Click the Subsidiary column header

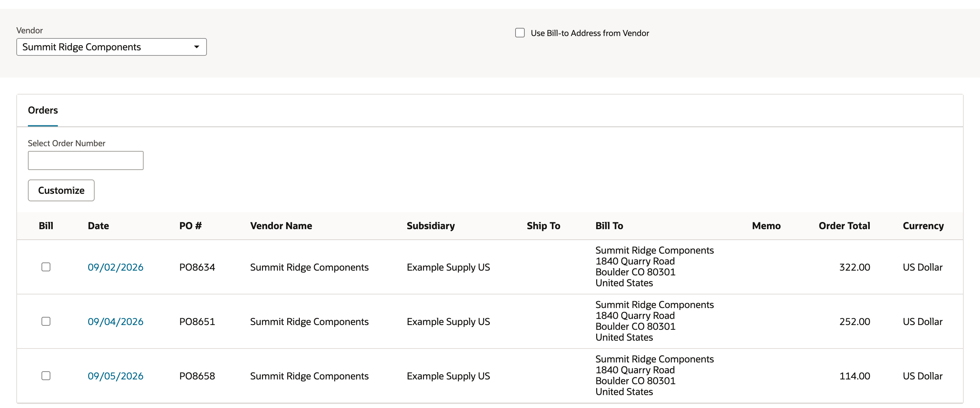pyautogui.click(x=430, y=226)
